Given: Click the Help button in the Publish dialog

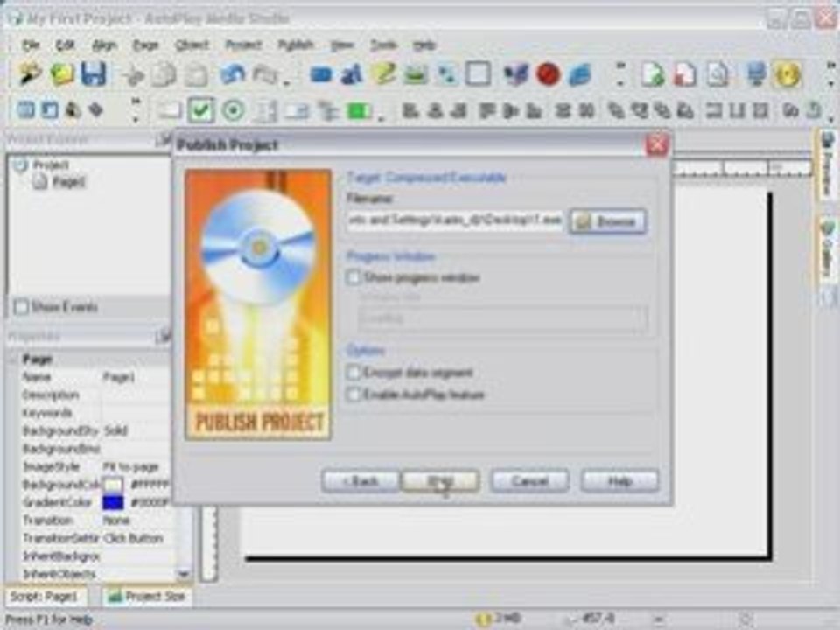Looking at the screenshot, I should [619, 481].
